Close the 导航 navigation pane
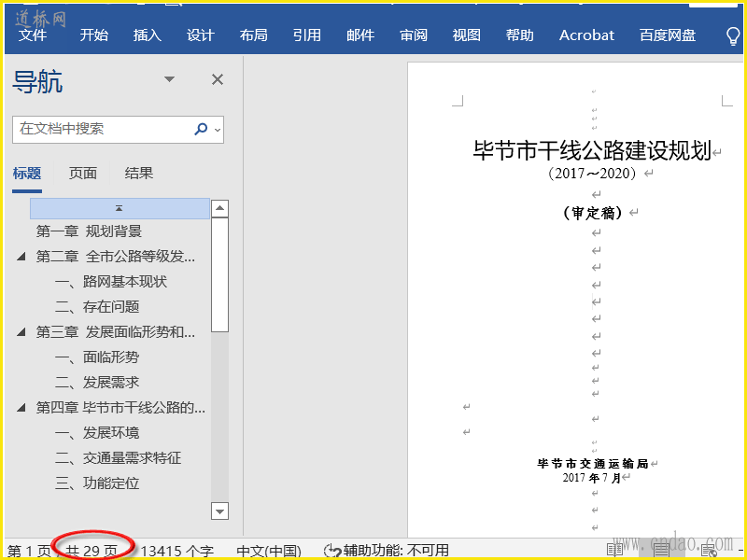747x560 pixels. coord(218,79)
